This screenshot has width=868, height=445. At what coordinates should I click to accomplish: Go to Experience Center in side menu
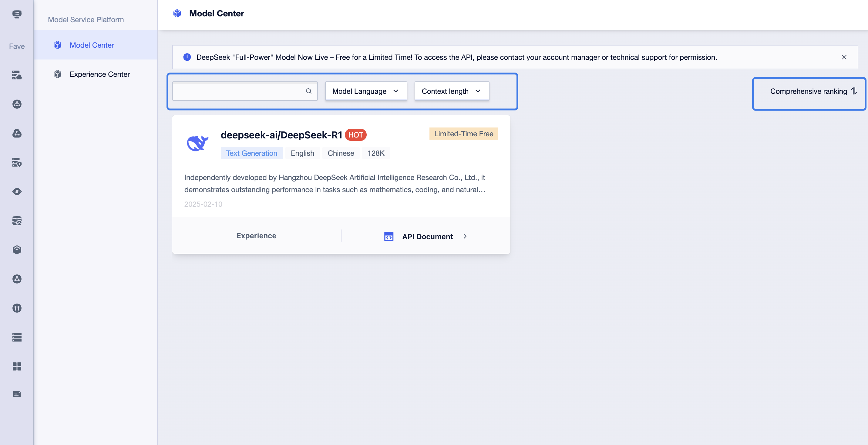pyautogui.click(x=95, y=74)
